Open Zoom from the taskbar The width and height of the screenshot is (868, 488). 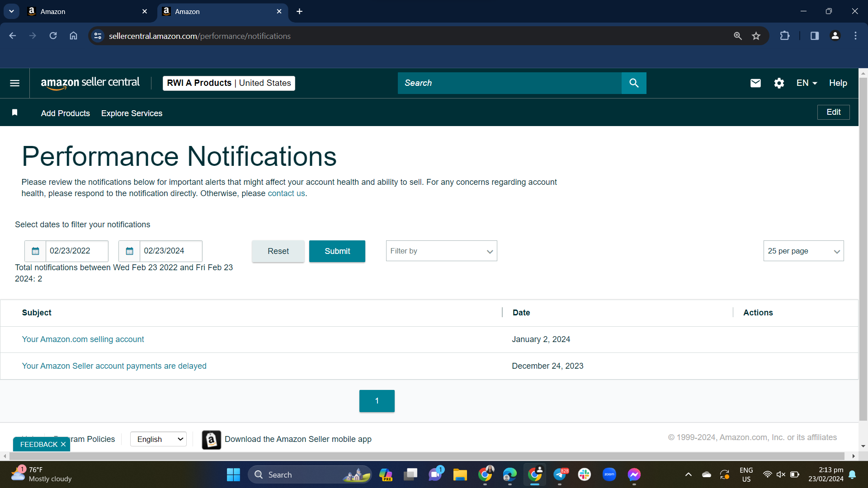609,475
